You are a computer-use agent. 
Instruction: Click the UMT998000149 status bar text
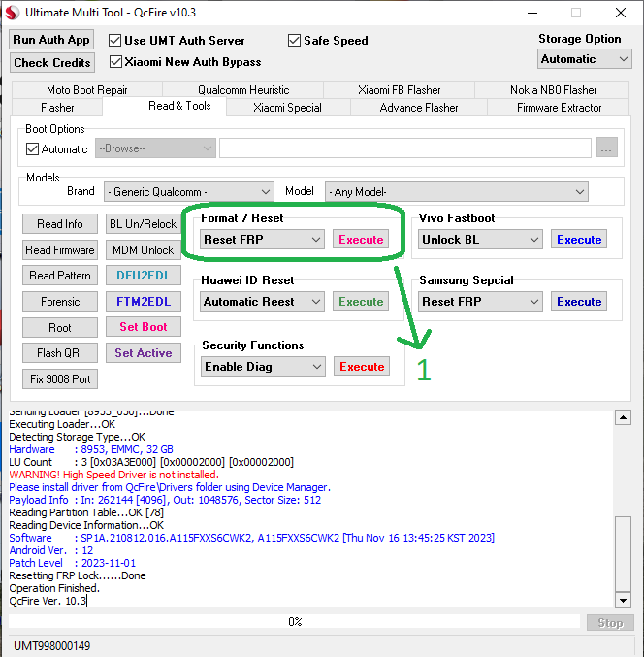[x=52, y=645]
